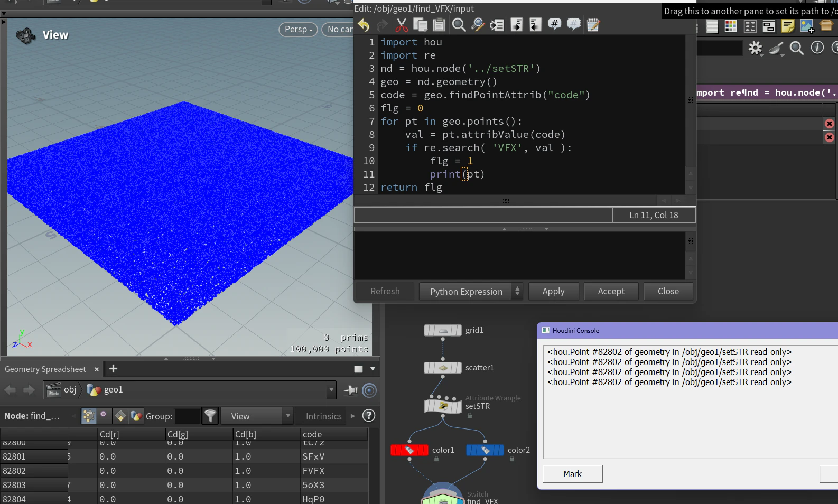The image size is (838, 504).
Task: Add a new pane tab with plus
Action: point(113,369)
